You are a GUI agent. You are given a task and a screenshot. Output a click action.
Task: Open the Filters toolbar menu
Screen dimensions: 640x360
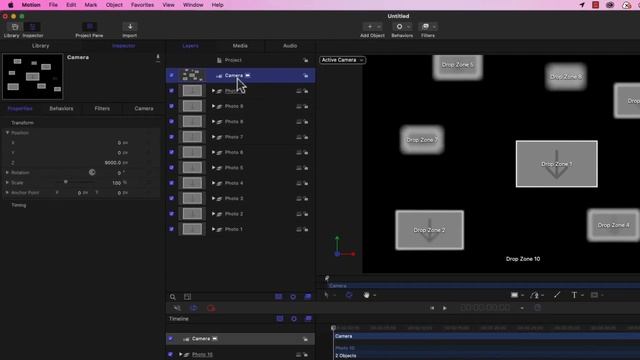pos(427,27)
